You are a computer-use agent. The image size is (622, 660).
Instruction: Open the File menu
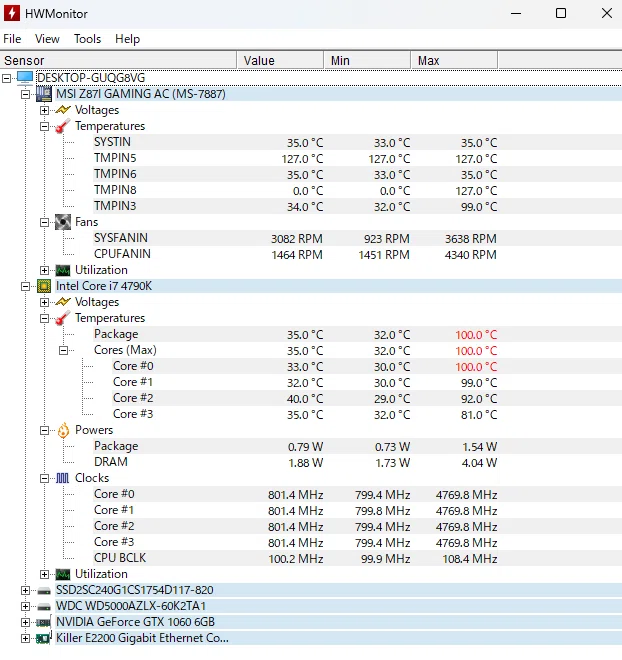12,39
